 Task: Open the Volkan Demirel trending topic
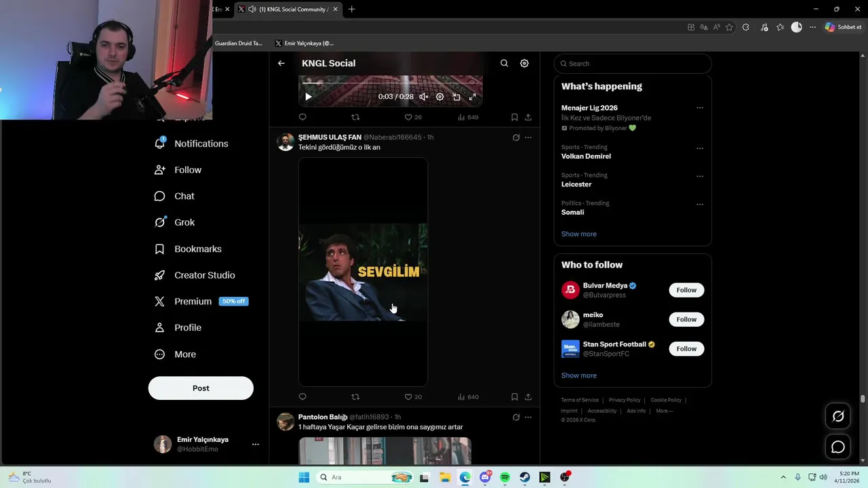(586, 156)
